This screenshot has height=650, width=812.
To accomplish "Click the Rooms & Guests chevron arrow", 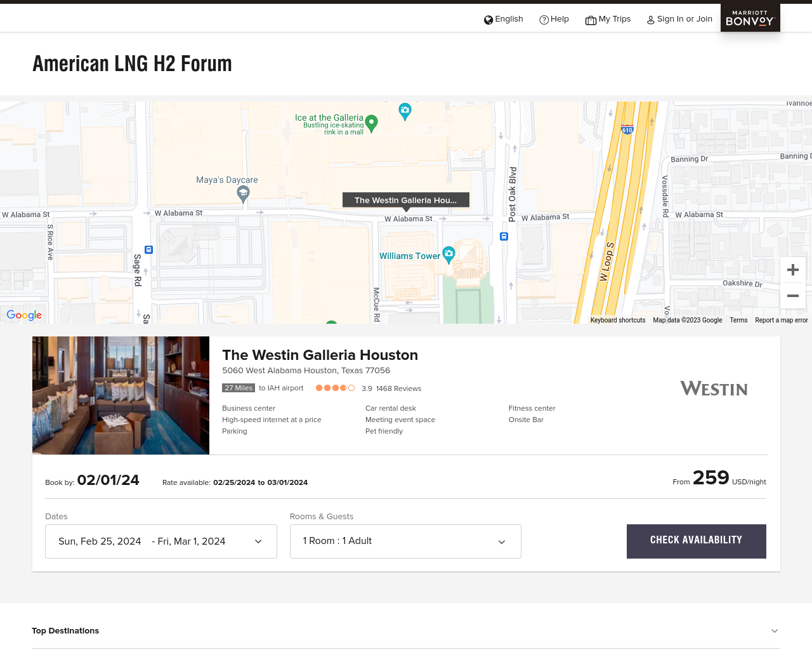I will coord(502,542).
